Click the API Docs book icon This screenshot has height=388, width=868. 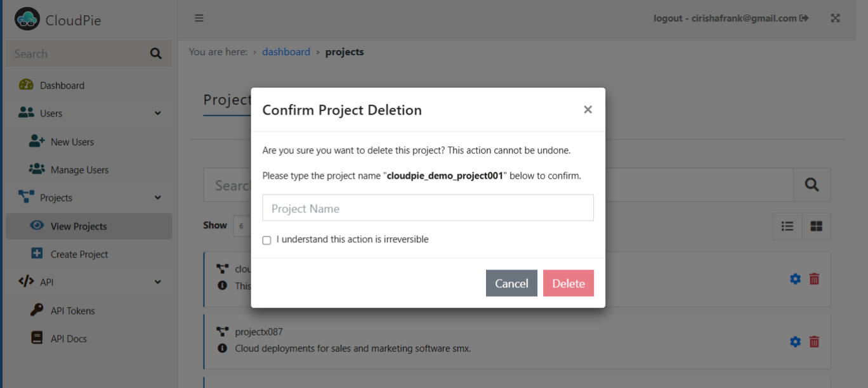click(37, 338)
